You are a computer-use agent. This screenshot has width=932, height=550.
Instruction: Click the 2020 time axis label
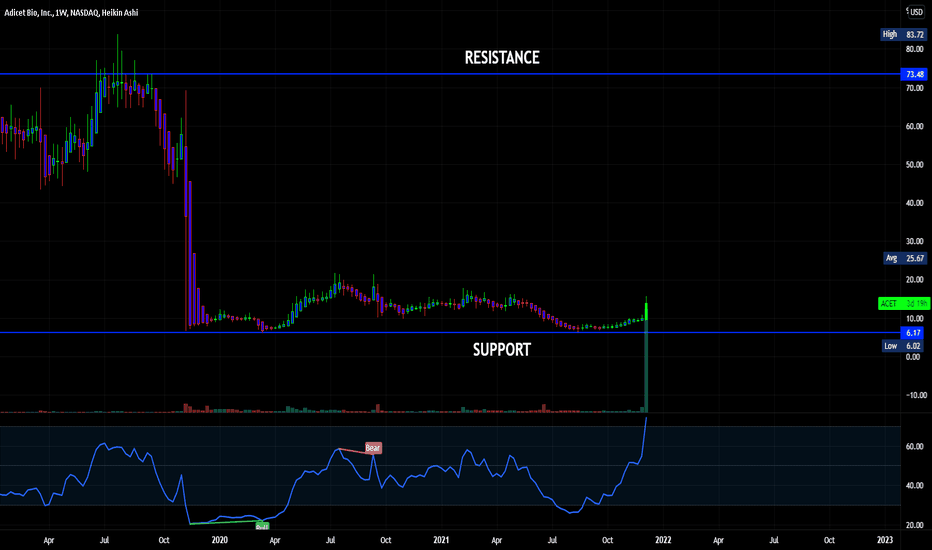tap(219, 540)
